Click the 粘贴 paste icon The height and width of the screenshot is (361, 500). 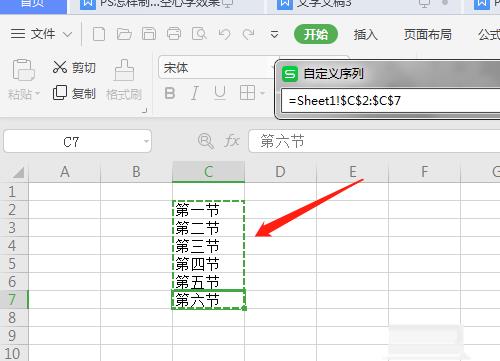23,70
